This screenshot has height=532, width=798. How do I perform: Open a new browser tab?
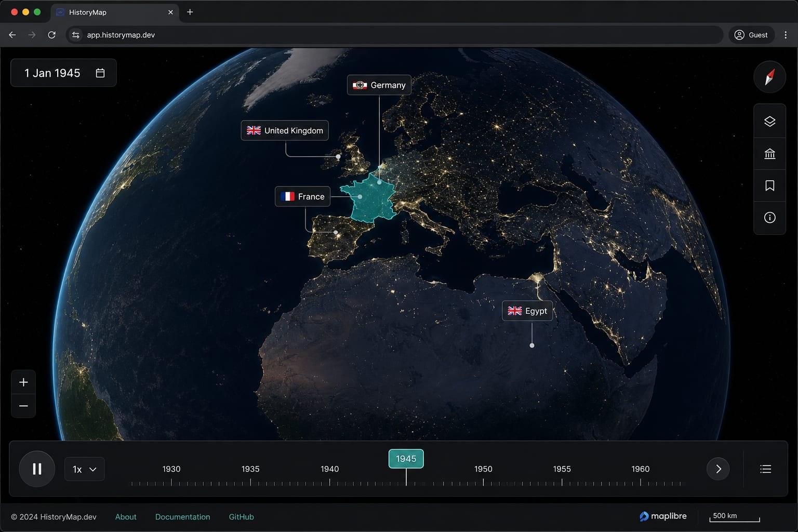[190, 12]
